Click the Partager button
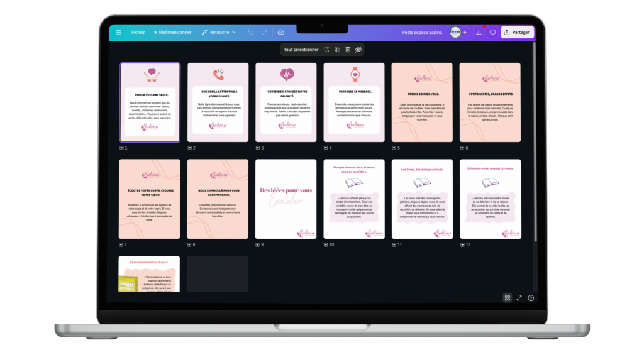Image resolution: width=644 pixels, height=362 pixels. [x=517, y=32]
